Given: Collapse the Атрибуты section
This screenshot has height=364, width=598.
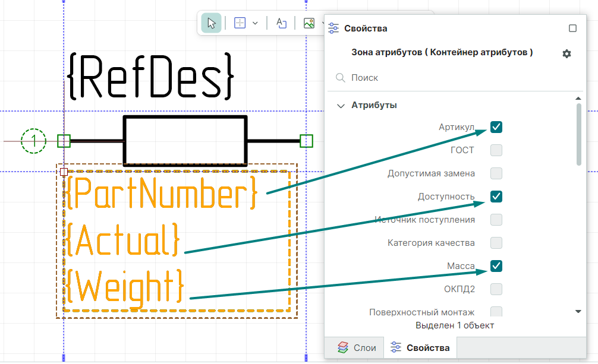Looking at the screenshot, I should point(341,106).
